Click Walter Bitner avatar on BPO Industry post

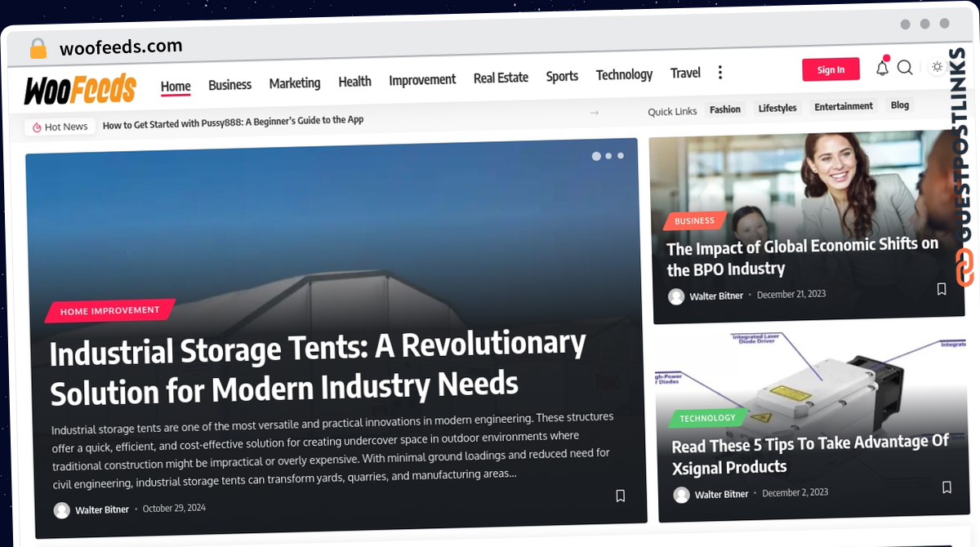[x=676, y=296]
